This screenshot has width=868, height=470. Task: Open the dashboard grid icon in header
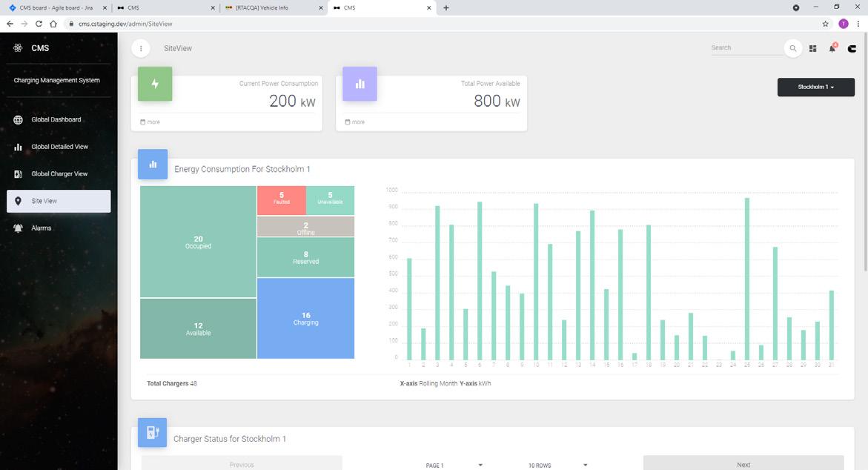pos(812,49)
